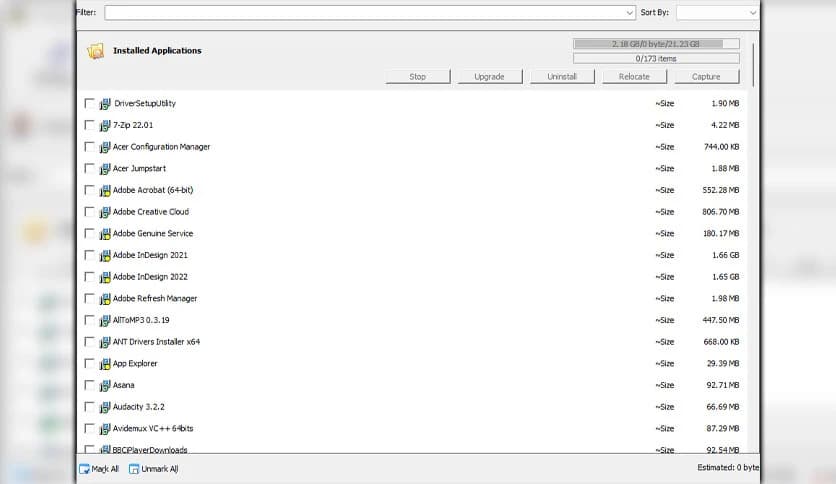Tick the 7-Zip 22.01 checkbox
836x484 pixels.
(89, 125)
